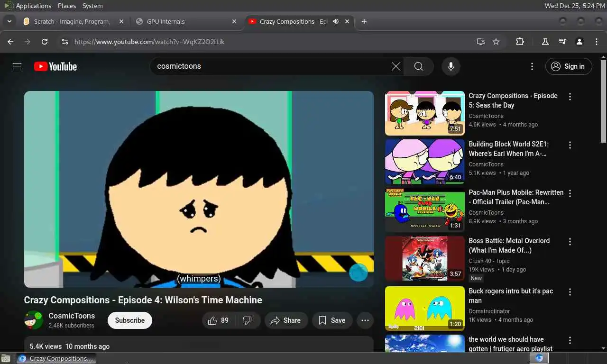Viewport: 607px width, 364px height.
Task: Open Buck rogers intro pac man thumbnail
Action: click(x=425, y=309)
